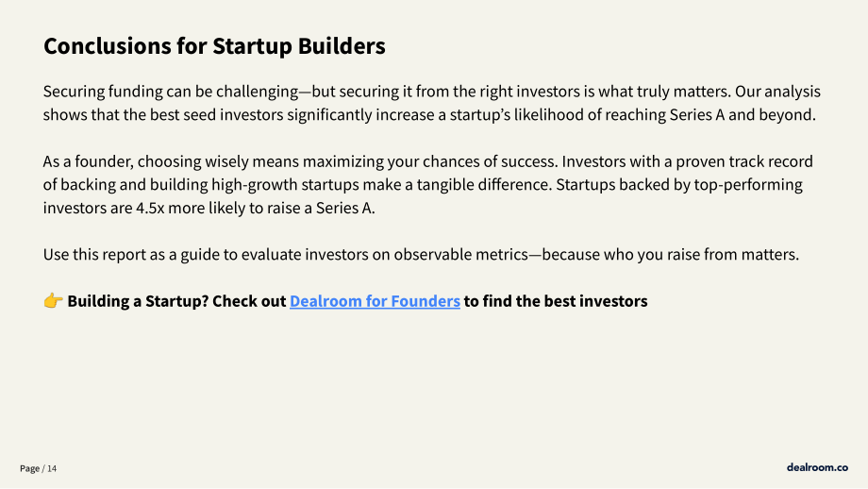The width and height of the screenshot is (868, 489).
Task: Click the sentence starting 'Use this report'
Action: pos(422,255)
